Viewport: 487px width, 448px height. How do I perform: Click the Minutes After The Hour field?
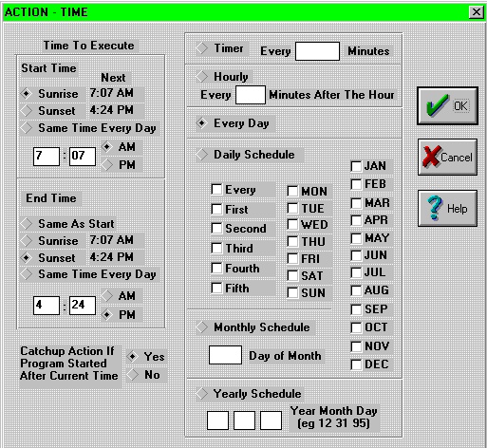click(x=251, y=95)
